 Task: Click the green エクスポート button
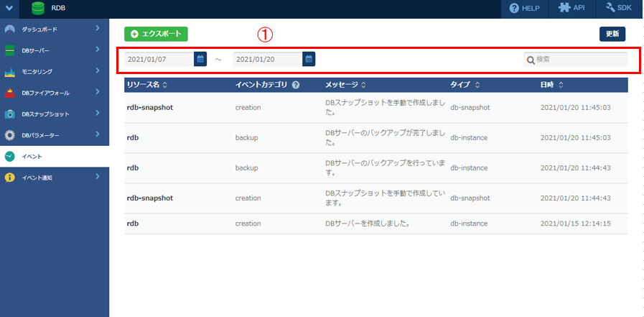tap(156, 34)
